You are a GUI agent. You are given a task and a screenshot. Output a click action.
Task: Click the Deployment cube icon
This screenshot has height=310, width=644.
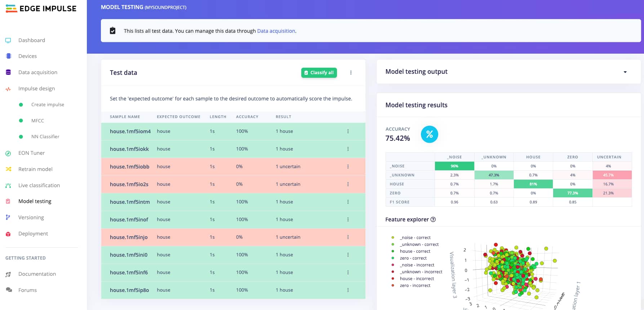point(8,234)
